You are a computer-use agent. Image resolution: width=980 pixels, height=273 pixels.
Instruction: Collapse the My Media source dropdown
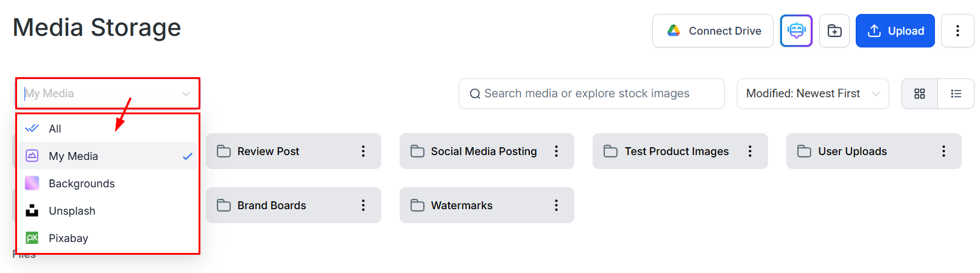point(186,94)
